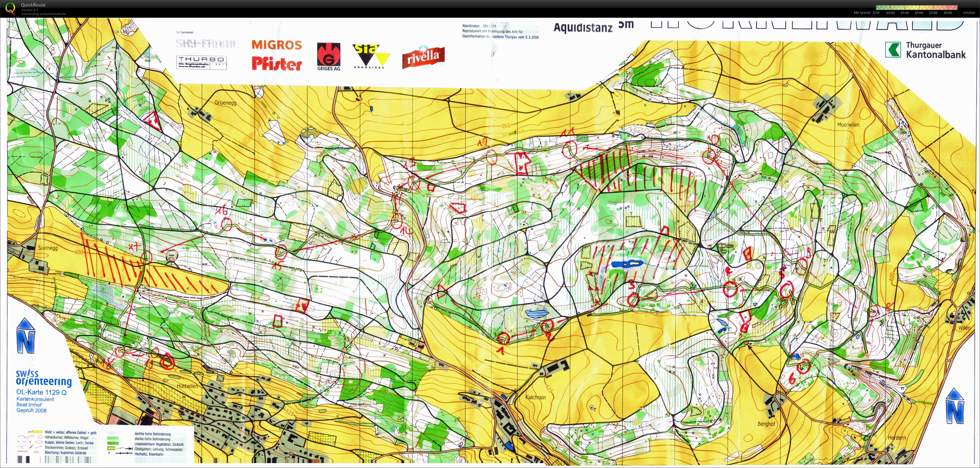Click the double-circle finish control marker
The width and height of the screenshot is (980, 468).
pos(167,361)
